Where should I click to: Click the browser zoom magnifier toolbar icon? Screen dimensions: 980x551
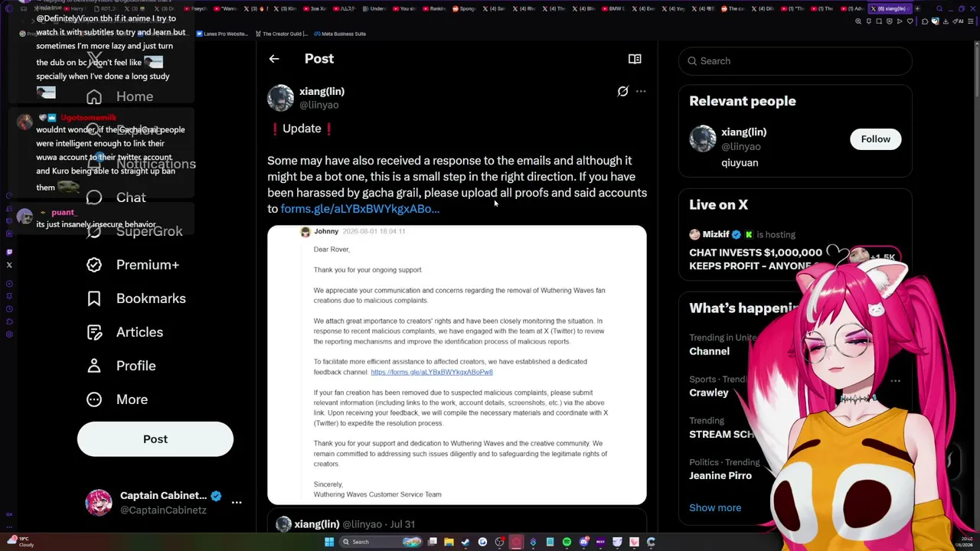[858, 21]
